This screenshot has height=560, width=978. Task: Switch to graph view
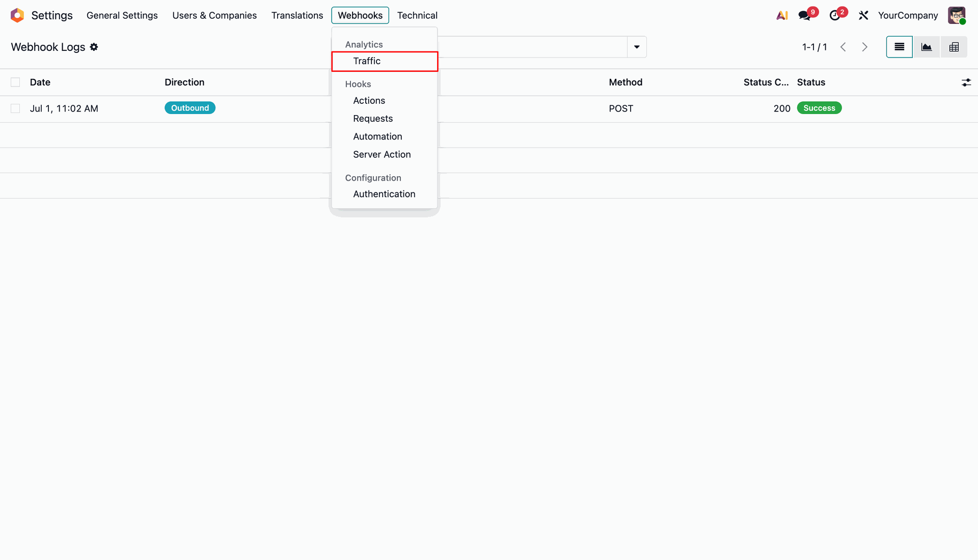coord(927,47)
